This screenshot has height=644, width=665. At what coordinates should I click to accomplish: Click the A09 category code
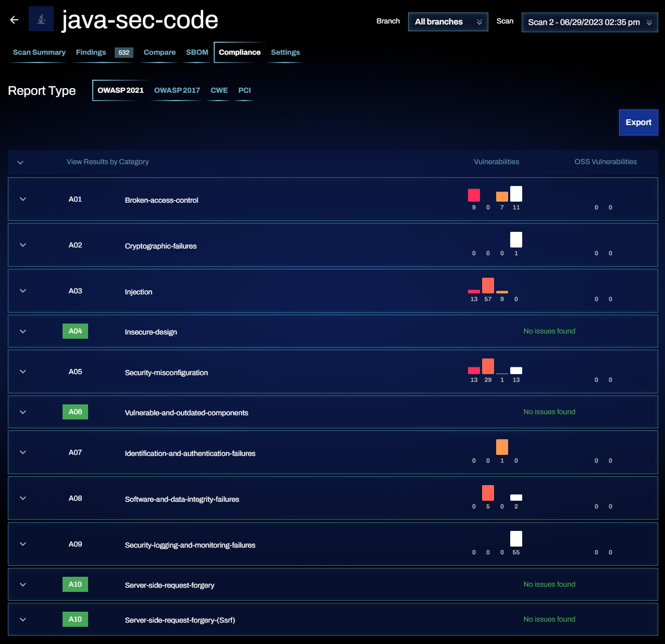[75, 544]
